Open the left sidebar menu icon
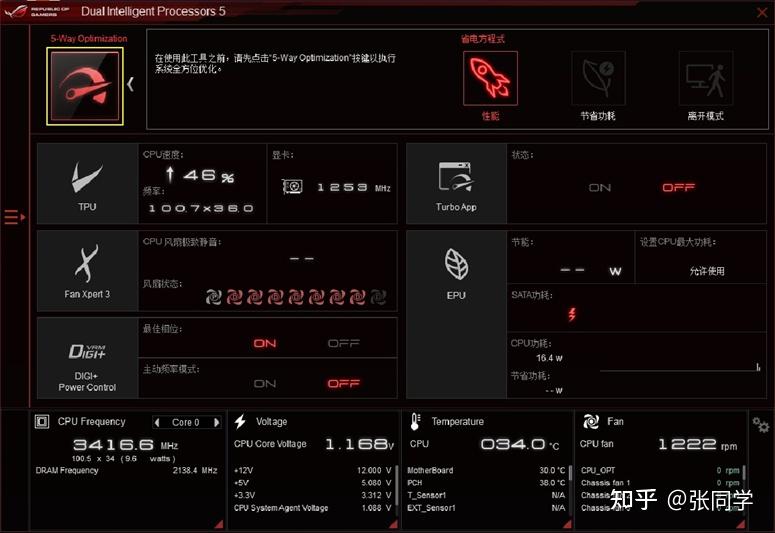Screen dimensions: 775x533 [14, 217]
